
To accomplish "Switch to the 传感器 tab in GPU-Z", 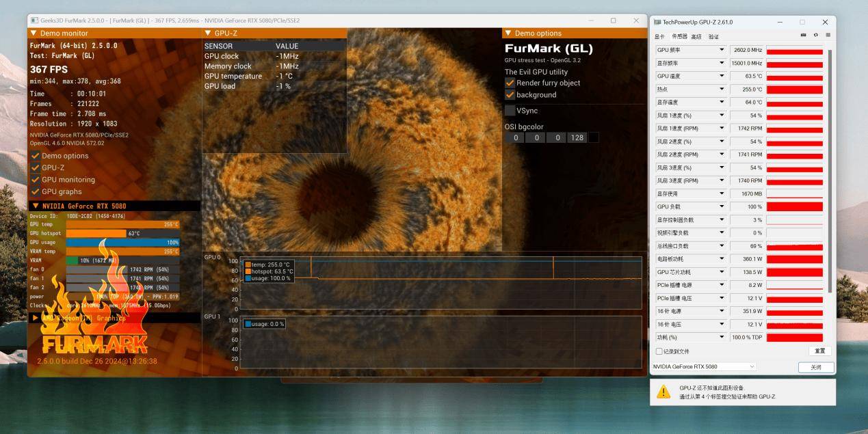I will point(679,36).
